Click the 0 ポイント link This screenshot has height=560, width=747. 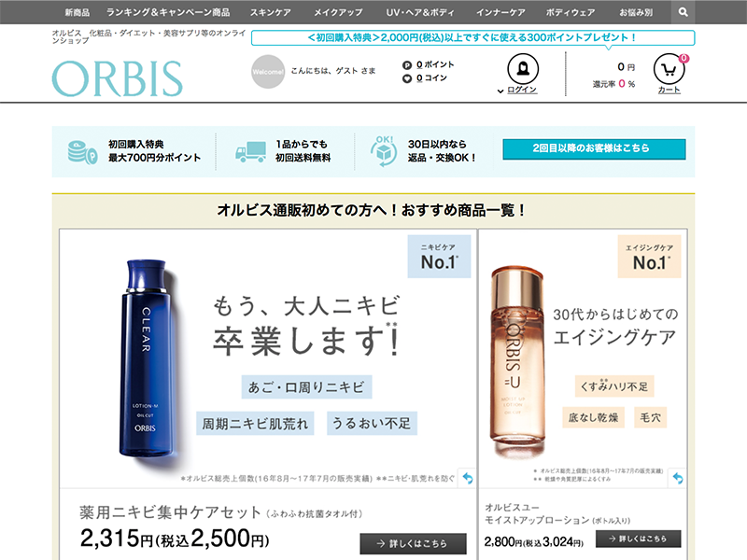point(435,64)
